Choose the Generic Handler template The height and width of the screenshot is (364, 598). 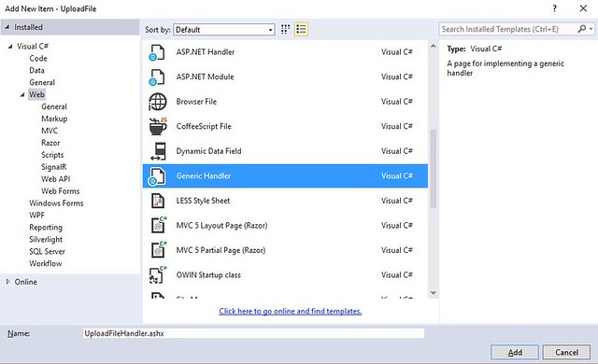(x=285, y=175)
